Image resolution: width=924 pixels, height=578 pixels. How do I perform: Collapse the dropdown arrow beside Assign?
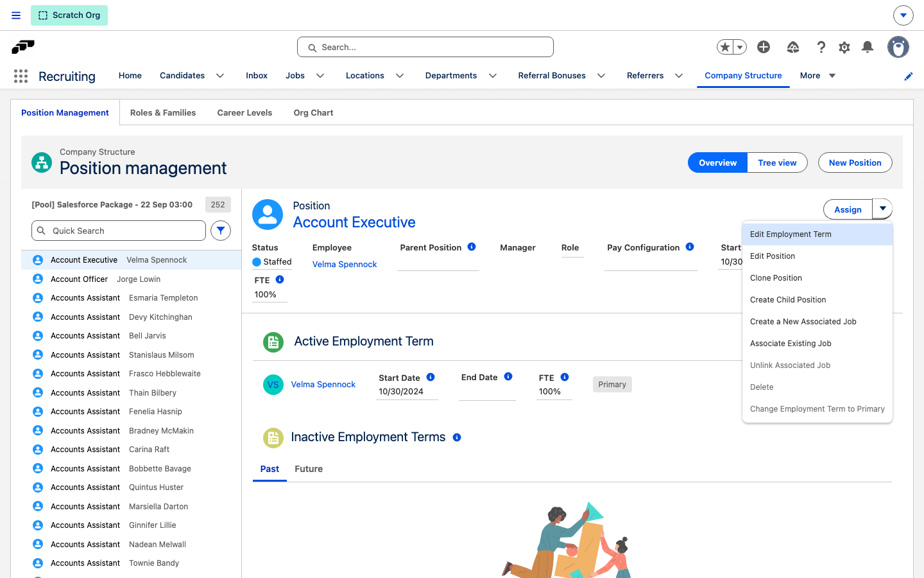pos(882,209)
